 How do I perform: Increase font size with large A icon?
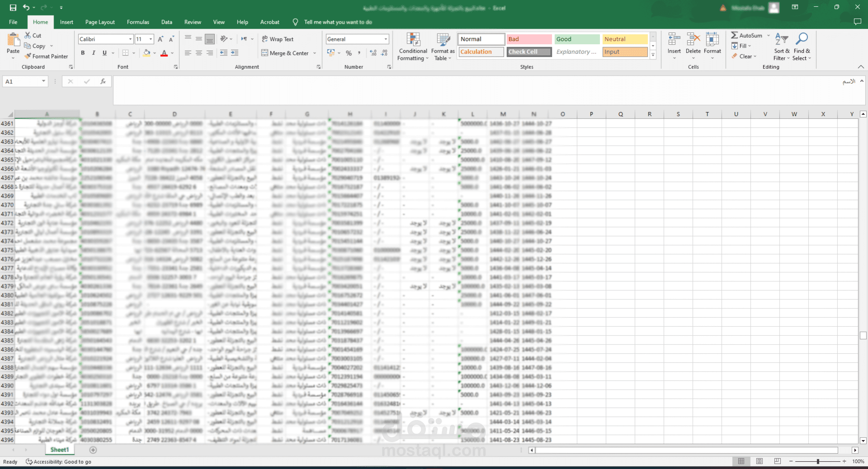[160, 39]
